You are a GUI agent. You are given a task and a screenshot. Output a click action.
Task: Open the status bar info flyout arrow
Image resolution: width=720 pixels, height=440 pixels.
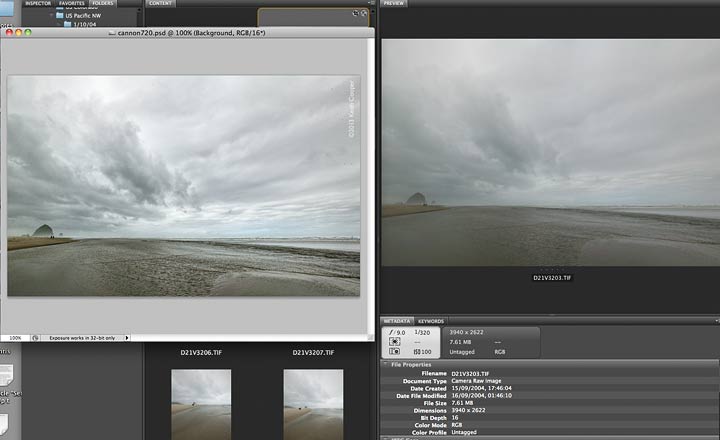pos(127,338)
